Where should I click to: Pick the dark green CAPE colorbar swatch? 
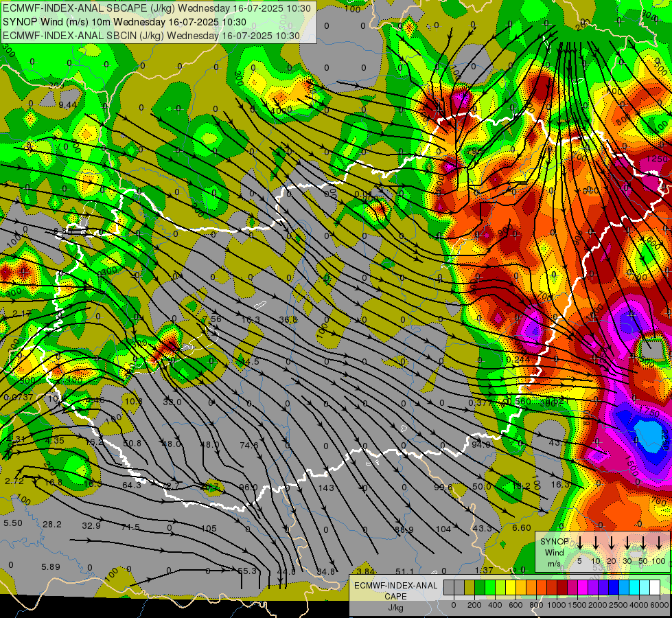click(x=480, y=588)
